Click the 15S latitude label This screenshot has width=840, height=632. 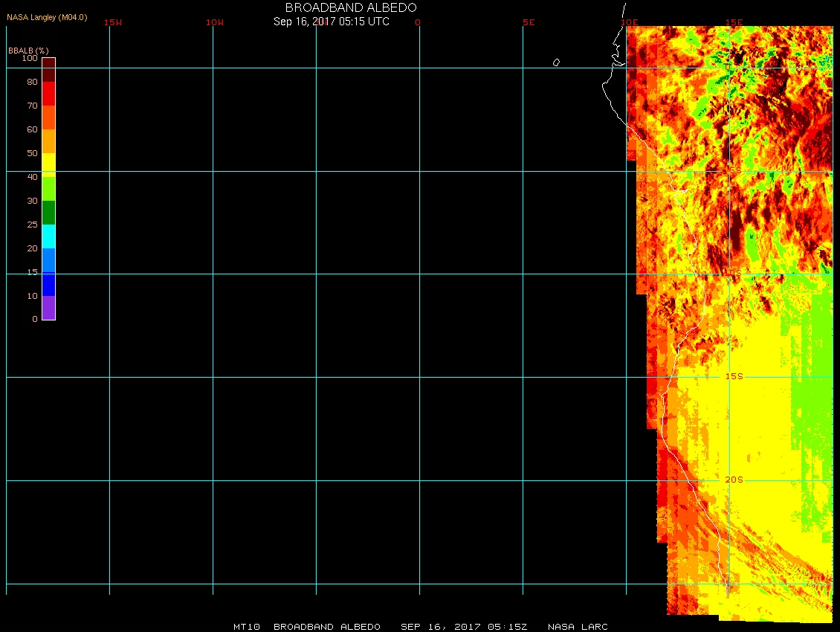tap(734, 376)
